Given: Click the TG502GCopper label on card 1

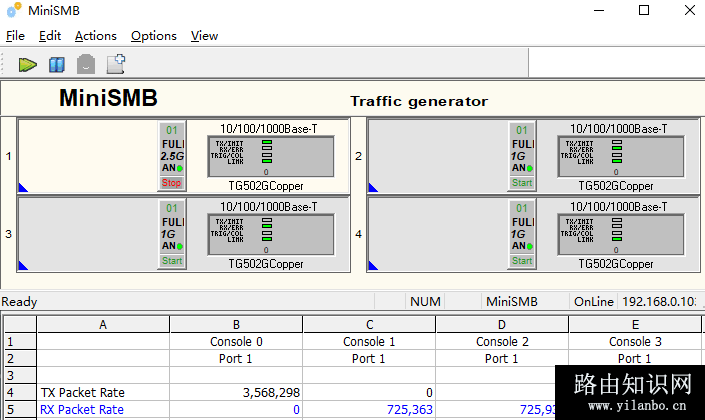Looking at the screenshot, I should (x=266, y=186).
